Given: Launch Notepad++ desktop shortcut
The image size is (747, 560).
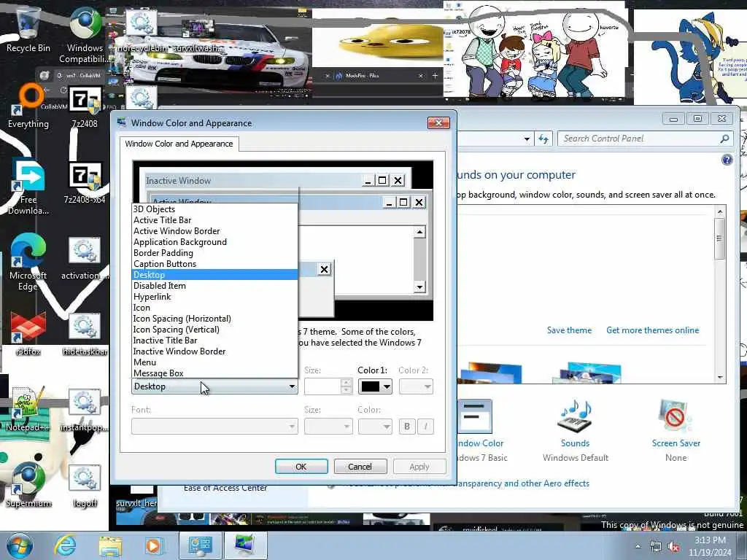Looking at the screenshot, I should click(28, 410).
